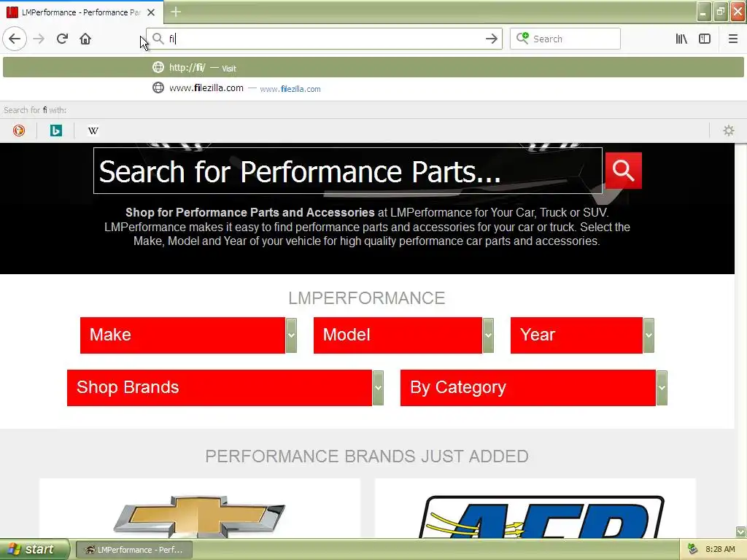Click the page scrollbar down arrow
Screen dimensions: 747x560
[x=740, y=532]
